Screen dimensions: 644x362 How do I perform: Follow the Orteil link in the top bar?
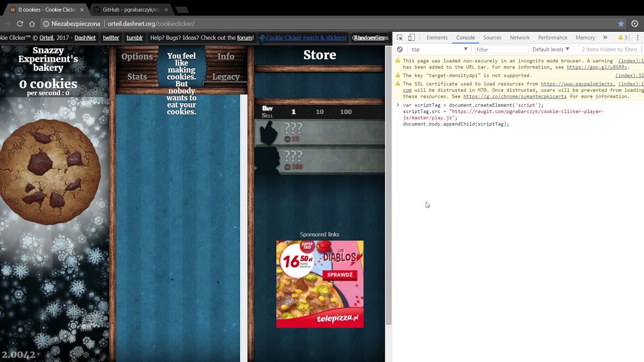coord(46,38)
